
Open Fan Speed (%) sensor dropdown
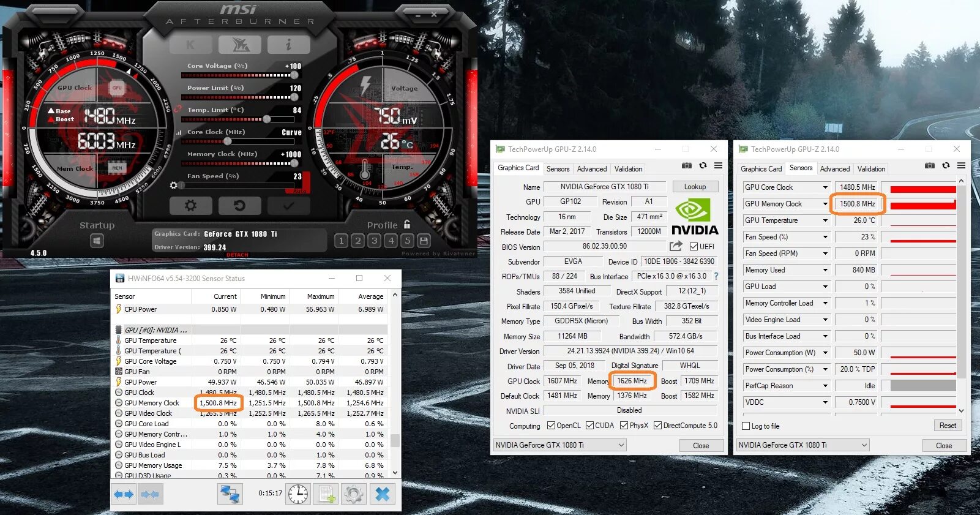pos(825,237)
